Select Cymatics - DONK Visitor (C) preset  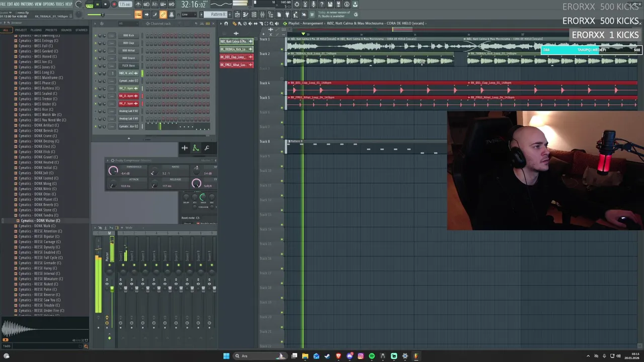click(40, 221)
